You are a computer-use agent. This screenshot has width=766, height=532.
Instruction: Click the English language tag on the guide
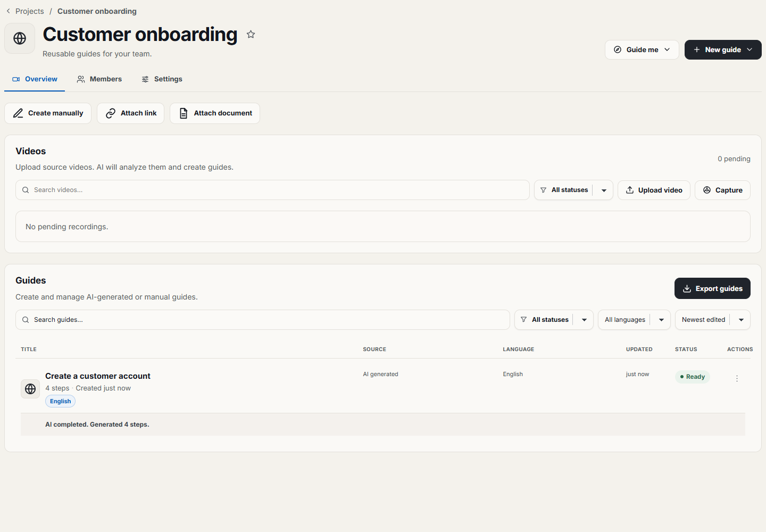(x=60, y=402)
